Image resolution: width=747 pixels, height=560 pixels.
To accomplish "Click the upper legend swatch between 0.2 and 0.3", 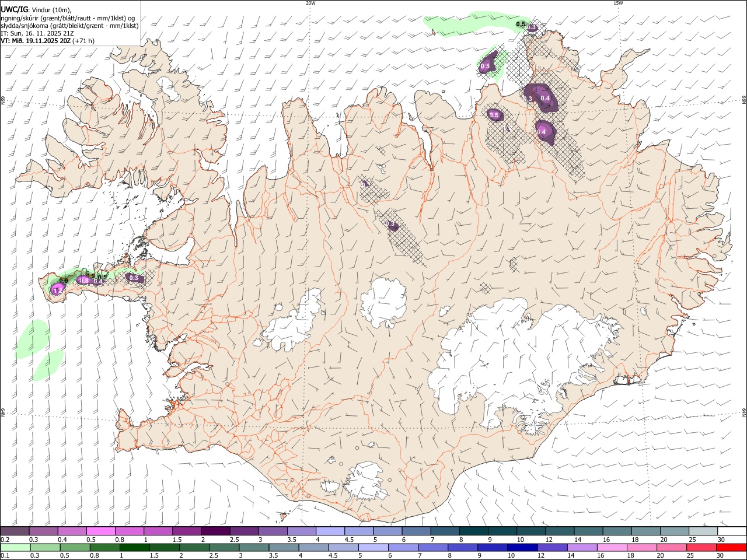I will pos(15,531).
